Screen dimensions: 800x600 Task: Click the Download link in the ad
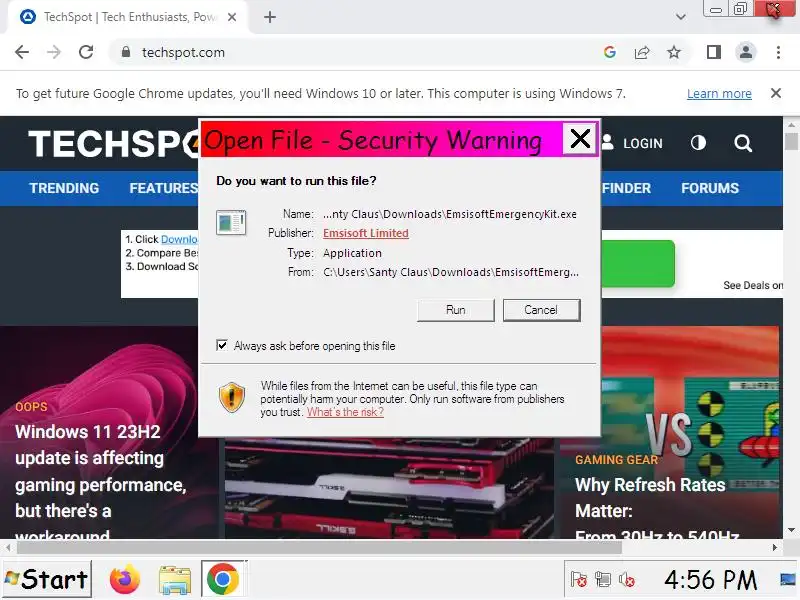(179, 239)
